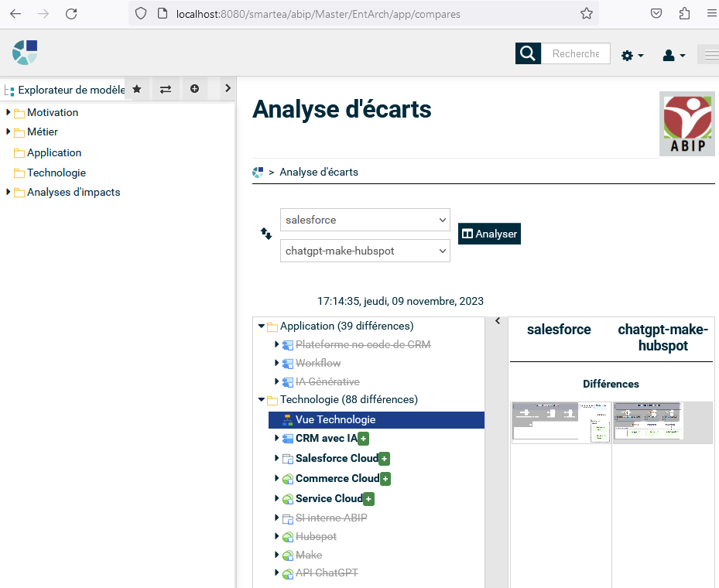The image size is (719, 588).
Task: Click the green plus badge next to CRM avec IA
Action: [363, 439]
